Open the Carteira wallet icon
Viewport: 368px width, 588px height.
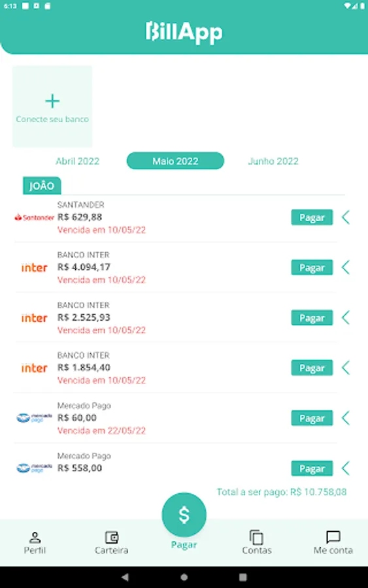point(111,538)
